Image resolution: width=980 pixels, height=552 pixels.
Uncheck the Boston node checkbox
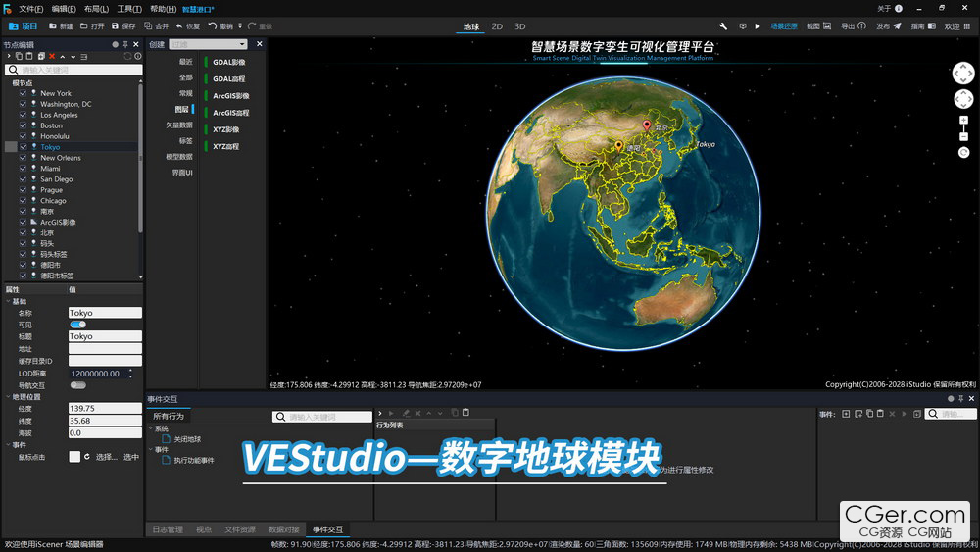pyautogui.click(x=24, y=125)
